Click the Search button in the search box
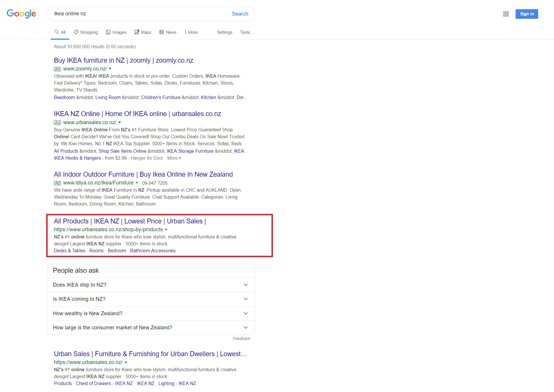This screenshot has width=554, height=392. point(240,14)
